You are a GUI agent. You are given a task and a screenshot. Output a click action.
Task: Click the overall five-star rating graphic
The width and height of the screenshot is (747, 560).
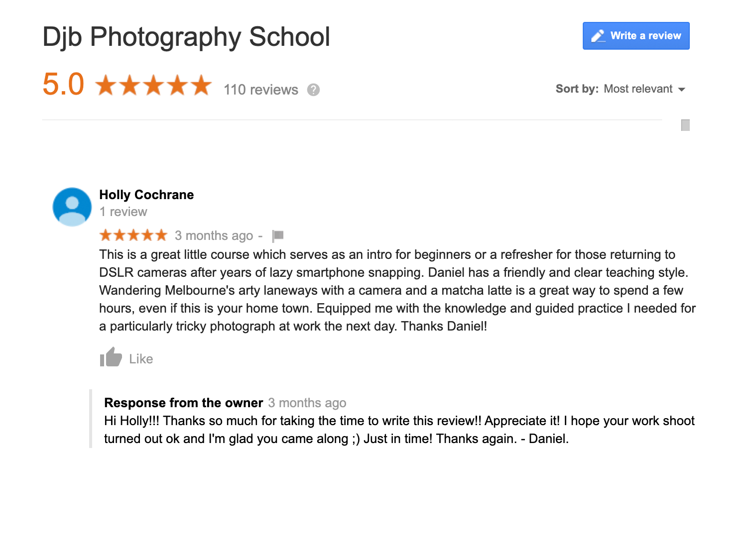[x=153, y=85]
